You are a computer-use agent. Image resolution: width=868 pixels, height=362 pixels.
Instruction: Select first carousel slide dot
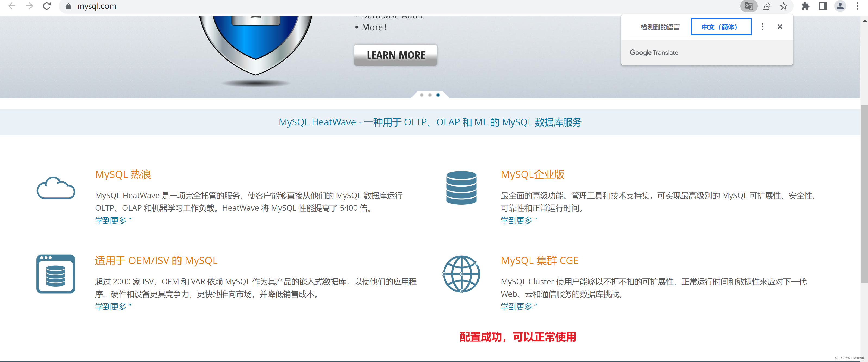coord(421,95)
